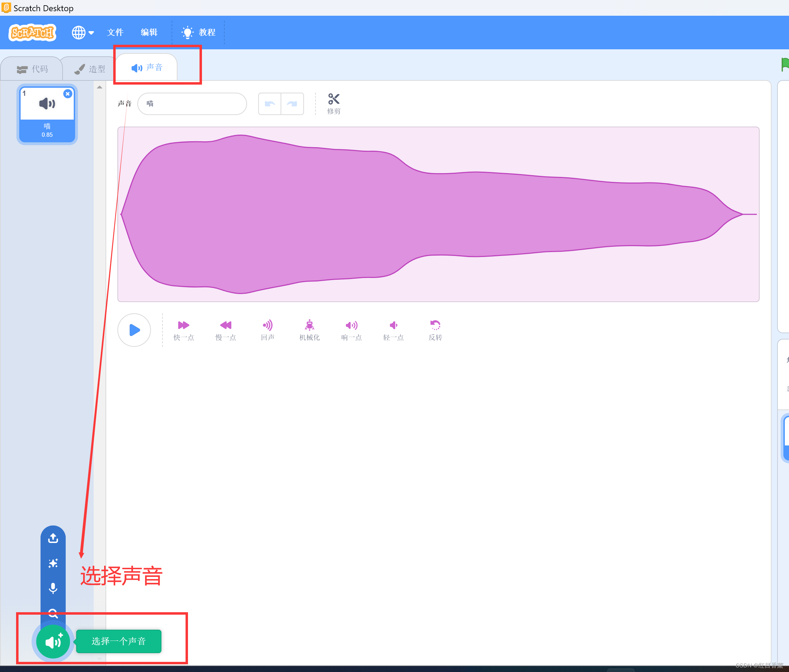The height and width of the screenshot is (672, 789).
Task: Click 响一点 to make sound louder
Action: point(351,330)
